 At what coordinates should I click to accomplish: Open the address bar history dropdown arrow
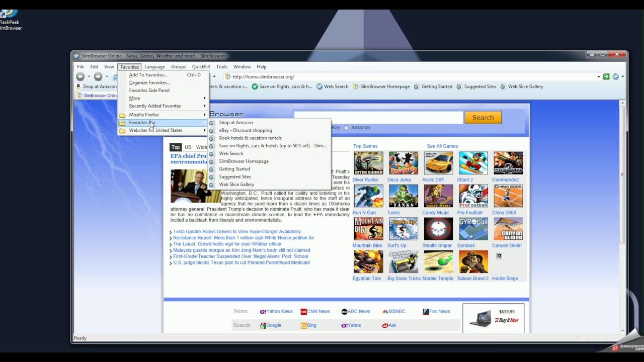pos(598,76)
